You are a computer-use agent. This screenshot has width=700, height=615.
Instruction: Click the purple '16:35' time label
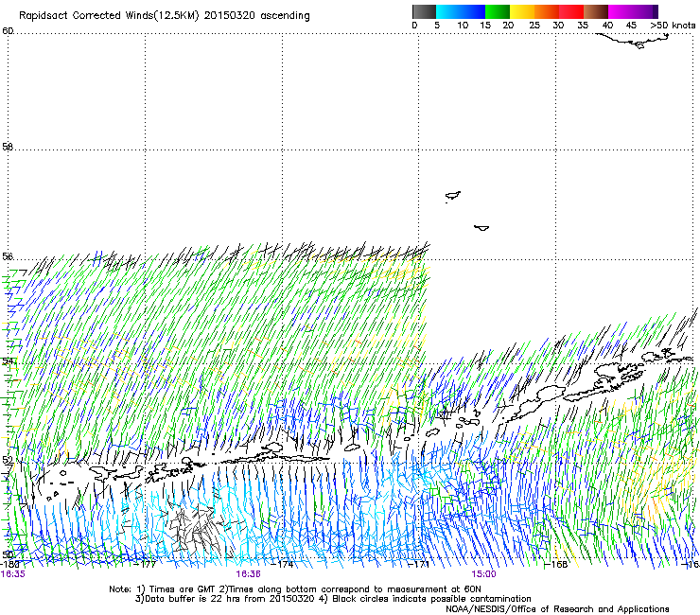13,574
